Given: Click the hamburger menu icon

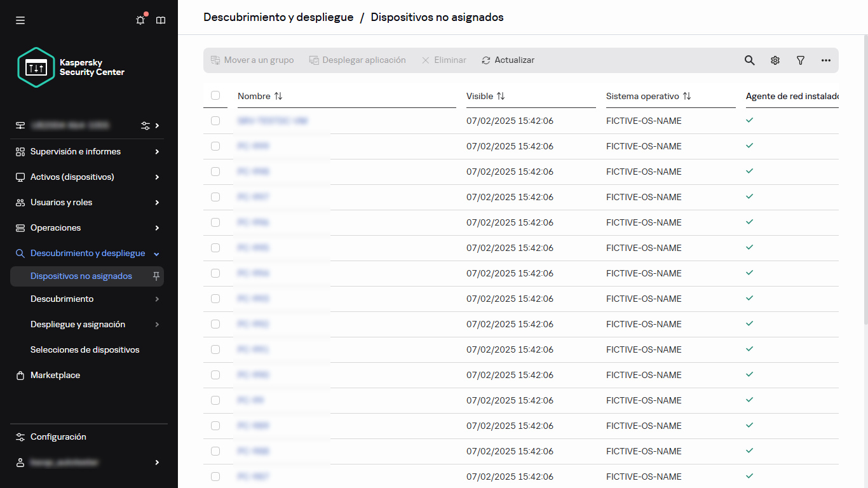Looking at the screenshot, I should click(20, 20).
